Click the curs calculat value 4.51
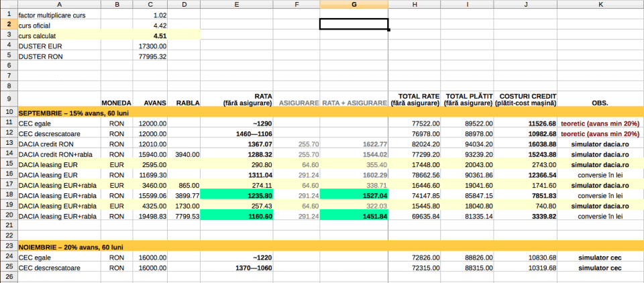Image resolution: width=644 pixels, height=283 pixels. click(x=151, y=36)
